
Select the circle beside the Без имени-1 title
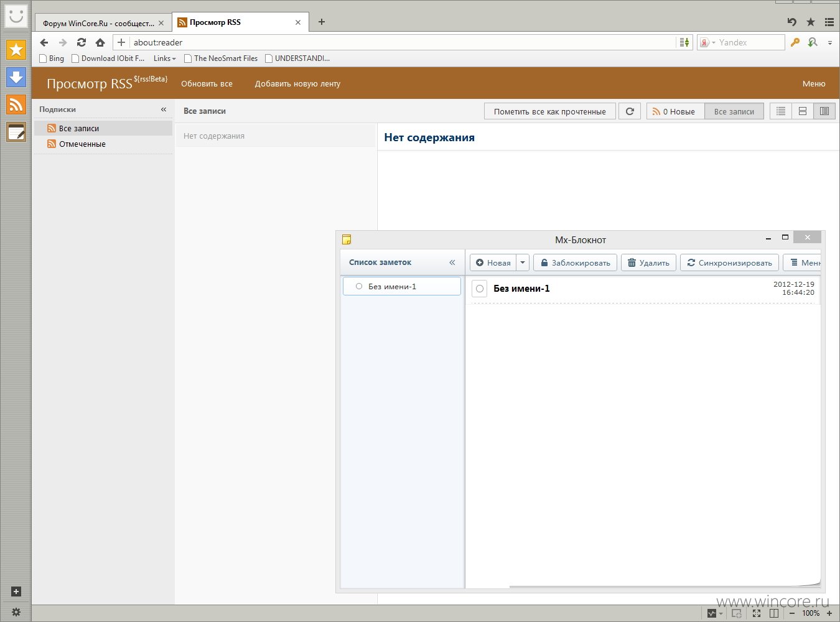[480, 289]
